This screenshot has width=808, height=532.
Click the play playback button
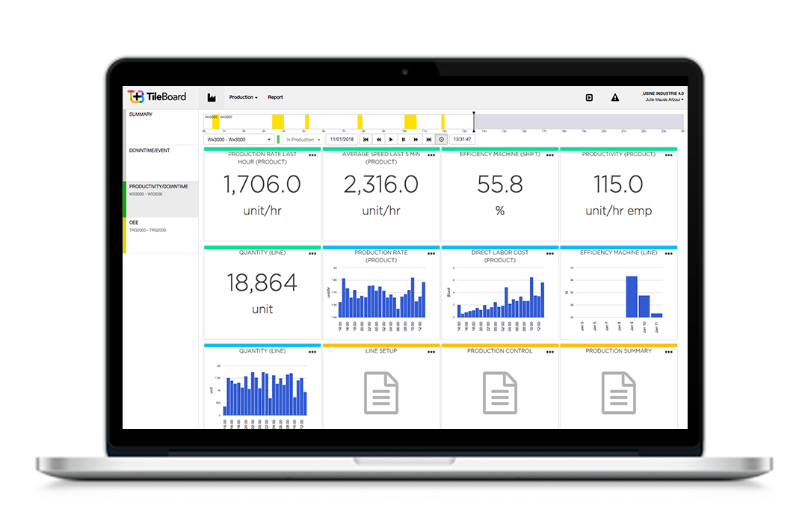tap(391, 140)
